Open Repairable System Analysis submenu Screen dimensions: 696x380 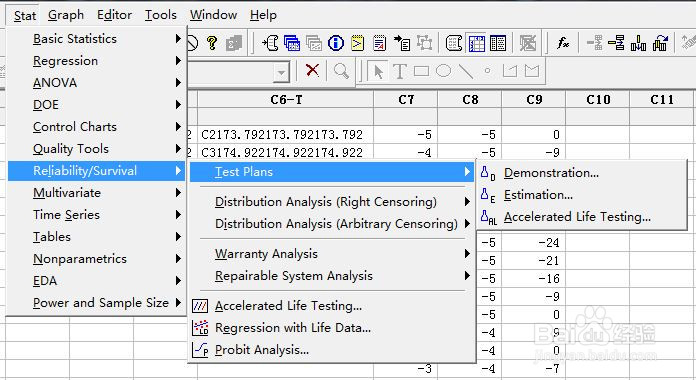(x=332, y=276)
